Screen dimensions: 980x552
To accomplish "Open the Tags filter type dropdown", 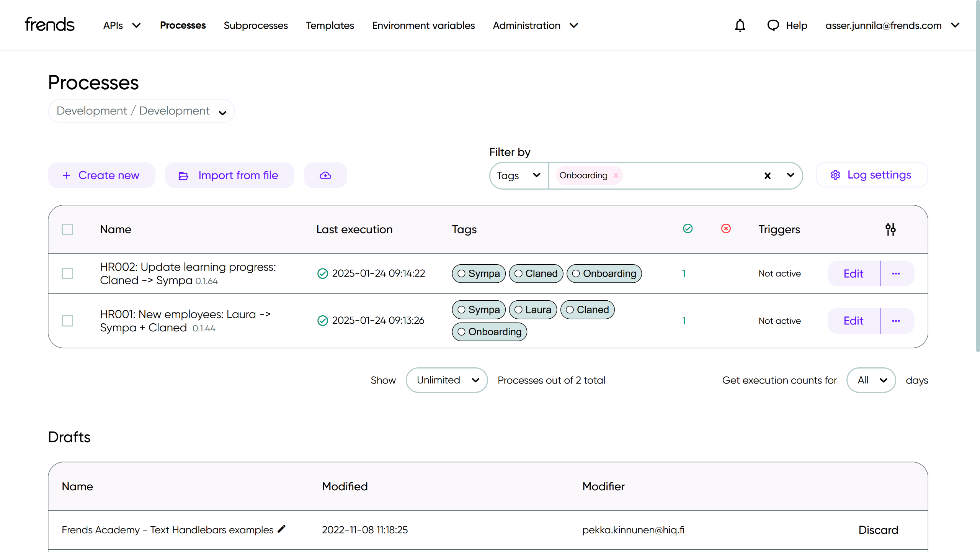I will 518,175.
